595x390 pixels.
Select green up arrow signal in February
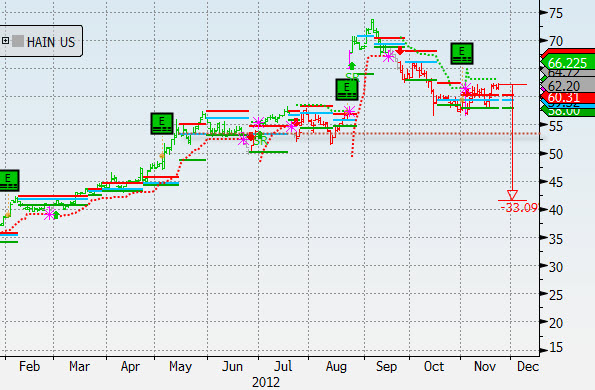[x=56, y=215]
